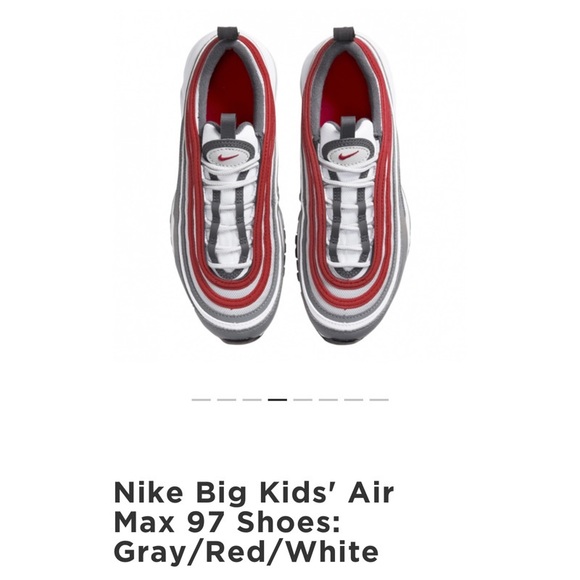This screenshot has width=580, height=580.
Task: Switch to the fifth carousel indicator dash
Action: pyautogui.click(x=303, y=400)
